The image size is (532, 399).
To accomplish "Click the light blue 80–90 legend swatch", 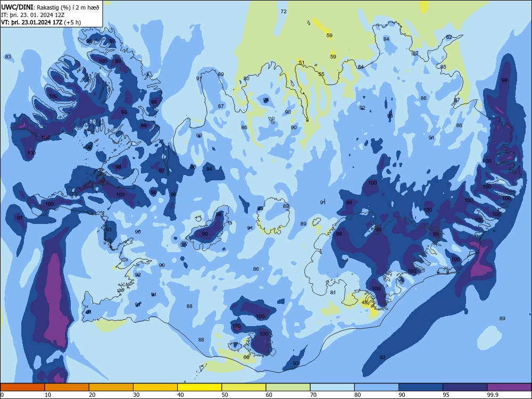I will point(376,387).
